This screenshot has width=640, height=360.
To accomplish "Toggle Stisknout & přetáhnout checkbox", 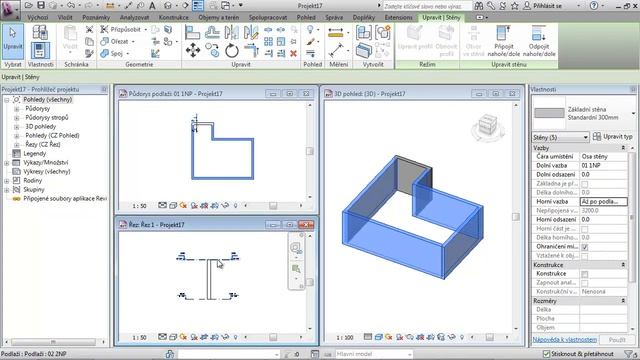I will 546,354.
